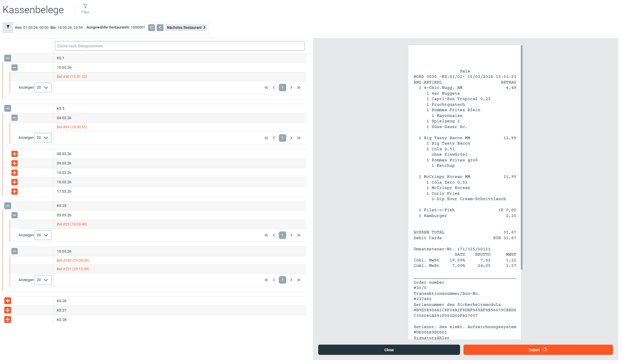
Task: Close the receipt preview panel
Action: (x=389, y=350)
